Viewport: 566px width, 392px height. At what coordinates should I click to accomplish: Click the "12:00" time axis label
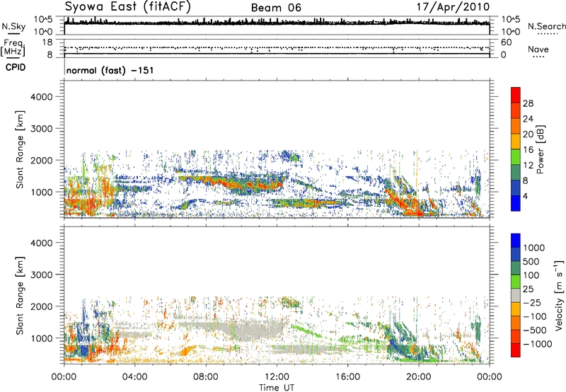277,377
